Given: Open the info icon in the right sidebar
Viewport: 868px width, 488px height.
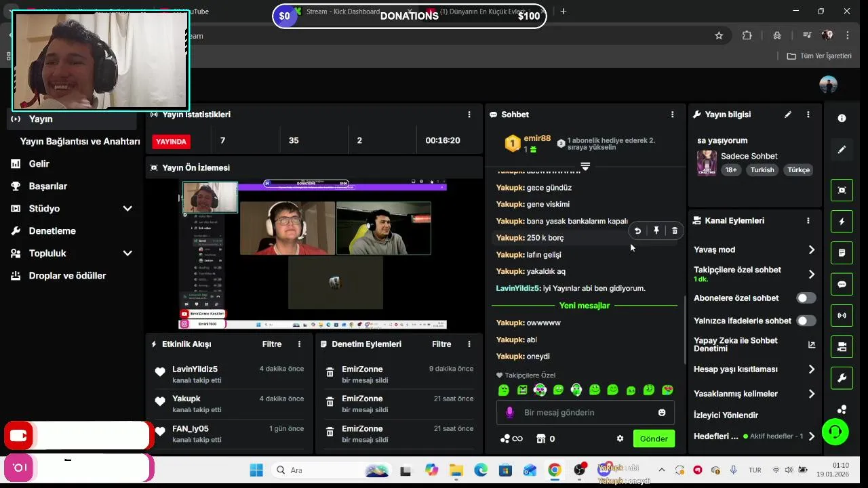Looking at the screenshot, I should (842, 118).
